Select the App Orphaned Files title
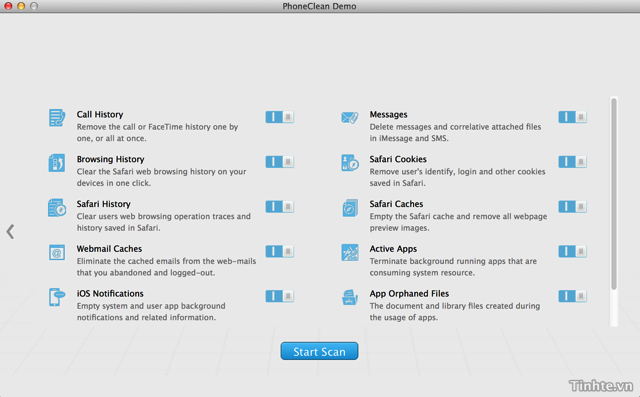This screenshot has width=640, height=397. click(x=409, y=293)
